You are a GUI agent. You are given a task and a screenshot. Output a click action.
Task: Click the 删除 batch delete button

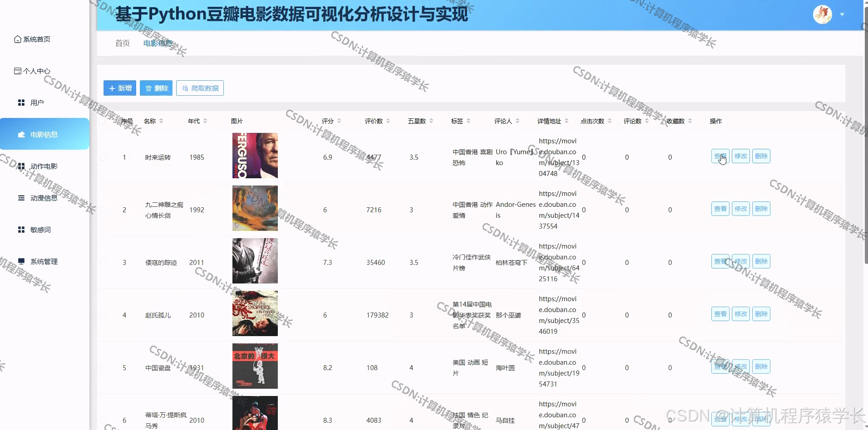click(156, 88)
